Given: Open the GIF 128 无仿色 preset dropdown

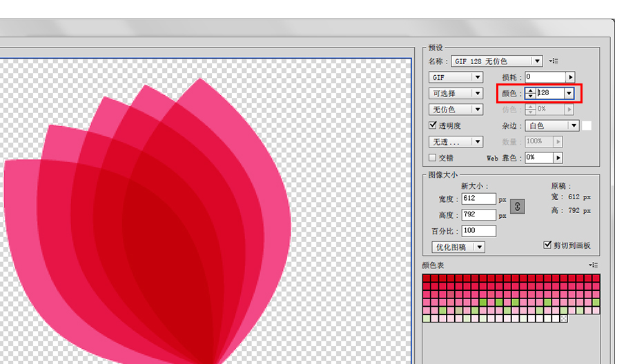Looking at the screenshot, I should tap(497, 61).
